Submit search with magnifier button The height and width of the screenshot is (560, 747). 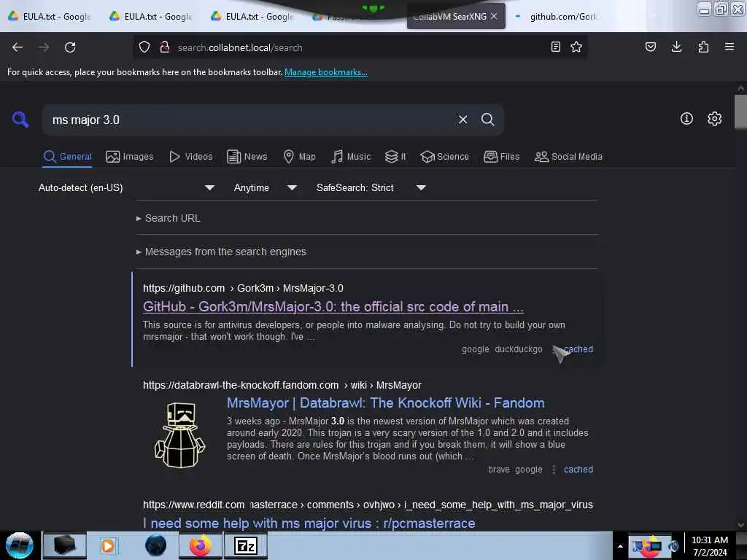pyautogui.click(x=487, y=120)
